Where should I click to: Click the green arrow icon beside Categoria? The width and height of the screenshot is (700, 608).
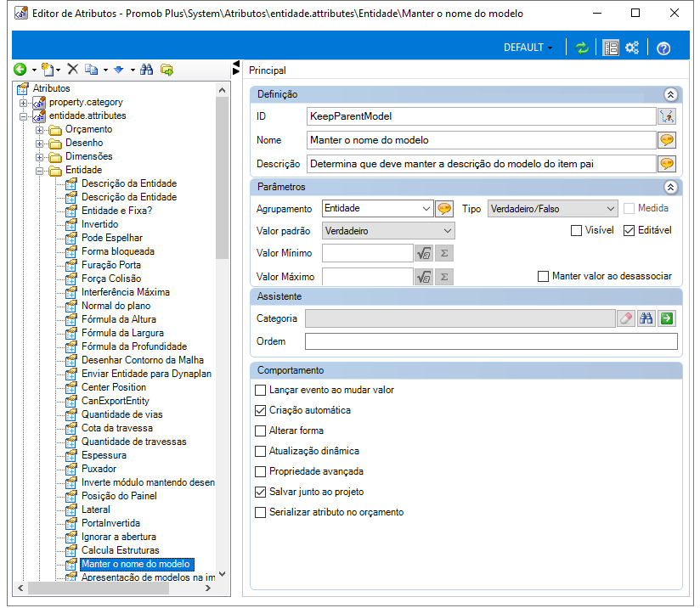(667, 318)
